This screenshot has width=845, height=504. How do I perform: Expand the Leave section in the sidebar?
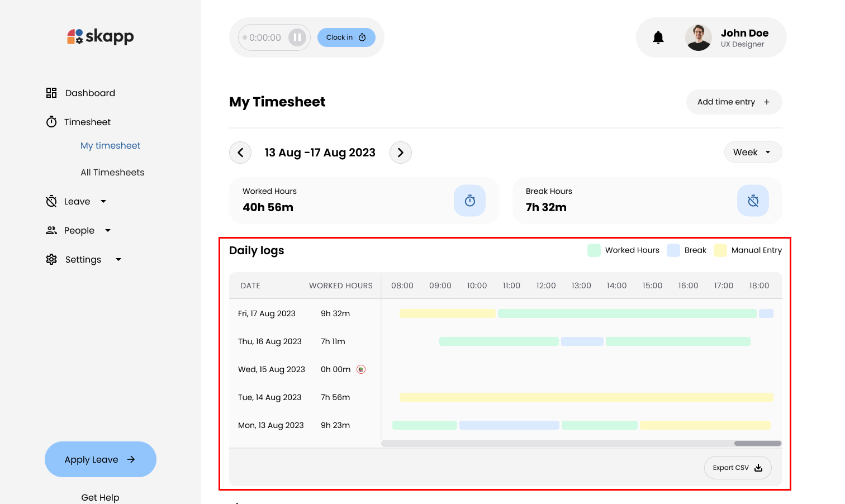[103, 201]
